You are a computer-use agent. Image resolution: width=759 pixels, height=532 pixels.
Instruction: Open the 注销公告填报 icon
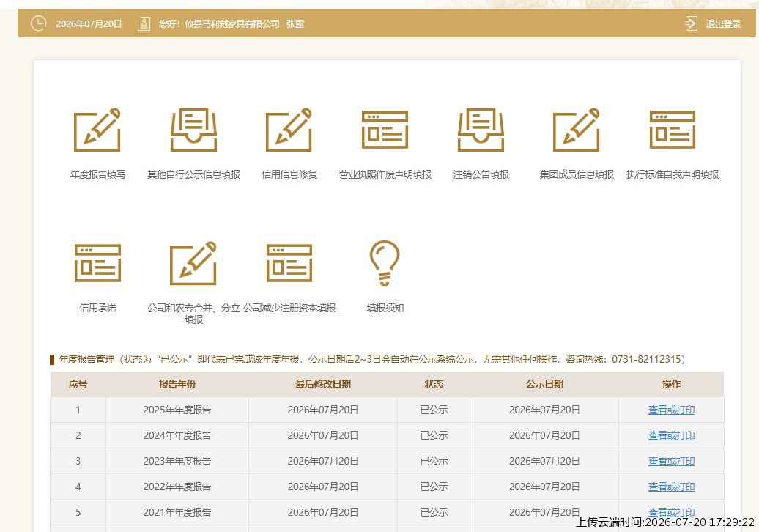tap(481, 130)
